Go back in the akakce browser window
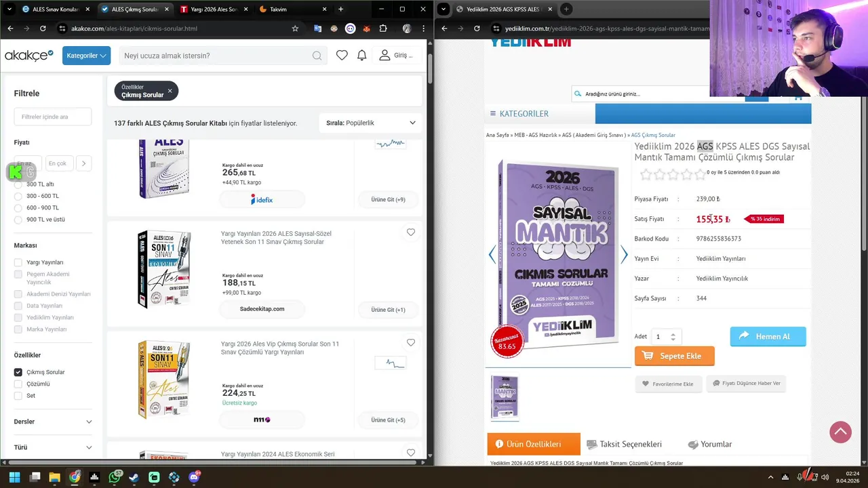Image resolution: width=868 pixels, height=488 pixels. click(10, 28)
